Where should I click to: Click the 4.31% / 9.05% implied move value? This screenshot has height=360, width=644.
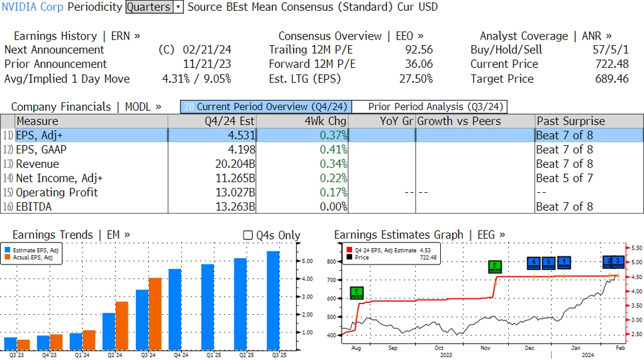(x=197, y=79)
